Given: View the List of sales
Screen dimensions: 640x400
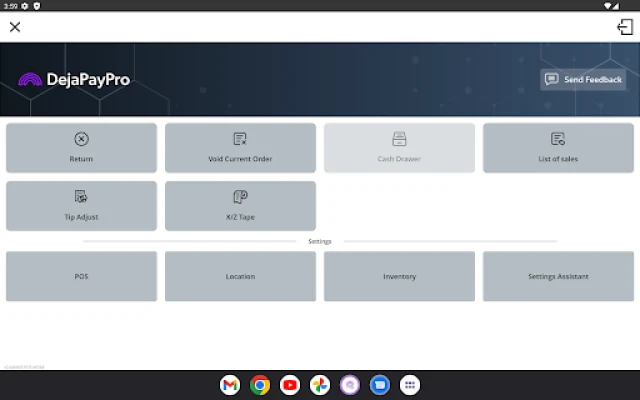Looking at the screenshot, I should pos(558,148).
